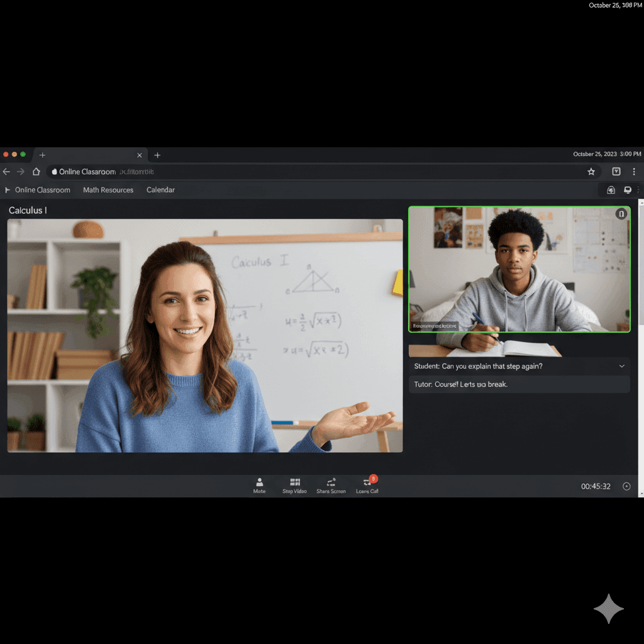Expand the student chat message chevron
This screenshot has height=644, width=644.
(621, 366)
